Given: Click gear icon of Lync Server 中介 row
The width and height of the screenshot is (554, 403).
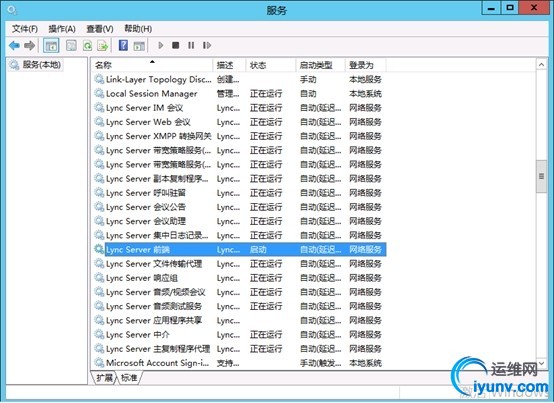Looking at the screenshot, I should point(99,334).
